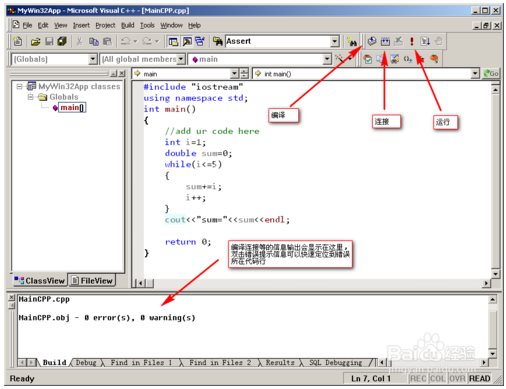Collapse the Globals folder node
506x389 pixels.
pos(31,97)
